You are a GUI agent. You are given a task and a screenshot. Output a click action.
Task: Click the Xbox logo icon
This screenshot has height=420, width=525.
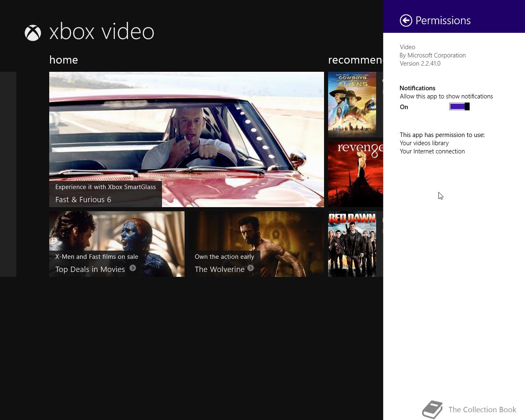tap(33, 33)
